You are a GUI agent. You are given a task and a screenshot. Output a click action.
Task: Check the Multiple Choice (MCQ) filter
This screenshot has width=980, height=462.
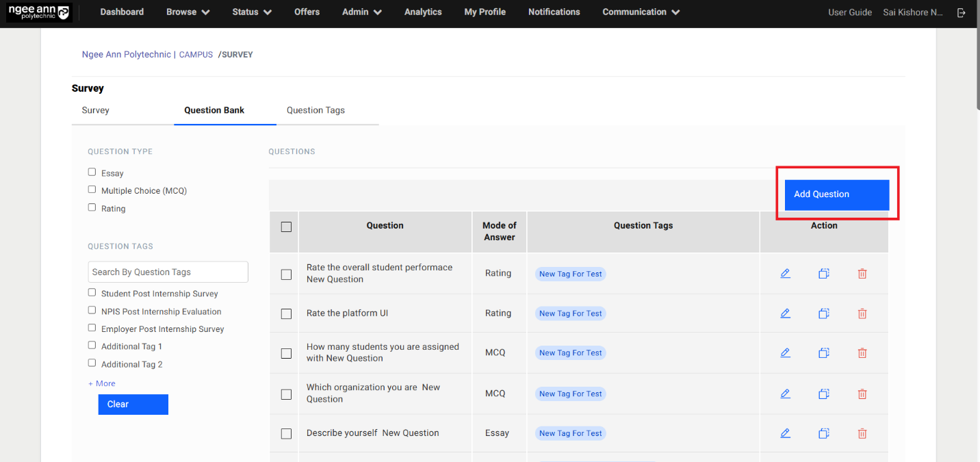coord(92,190)
